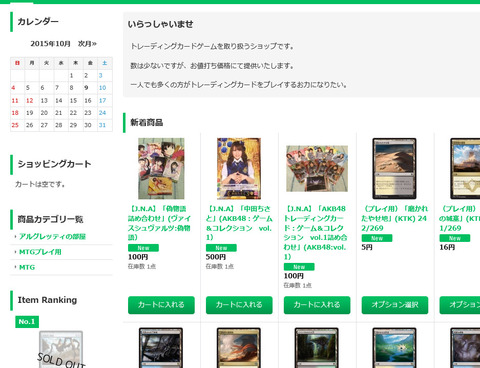Choose options for 磨かれたやせ地 card
The height and width of the screenshot is (368, 480).
395,305
